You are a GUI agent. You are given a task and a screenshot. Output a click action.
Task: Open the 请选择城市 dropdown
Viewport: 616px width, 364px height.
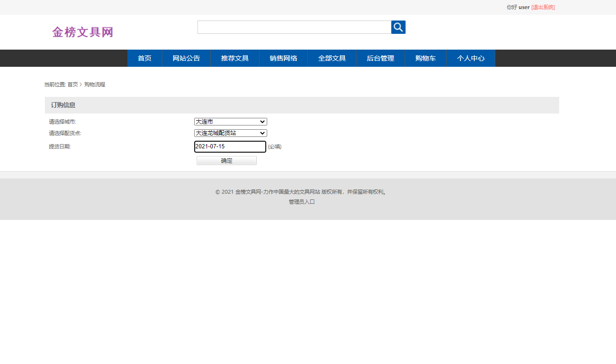pos(230,122)
